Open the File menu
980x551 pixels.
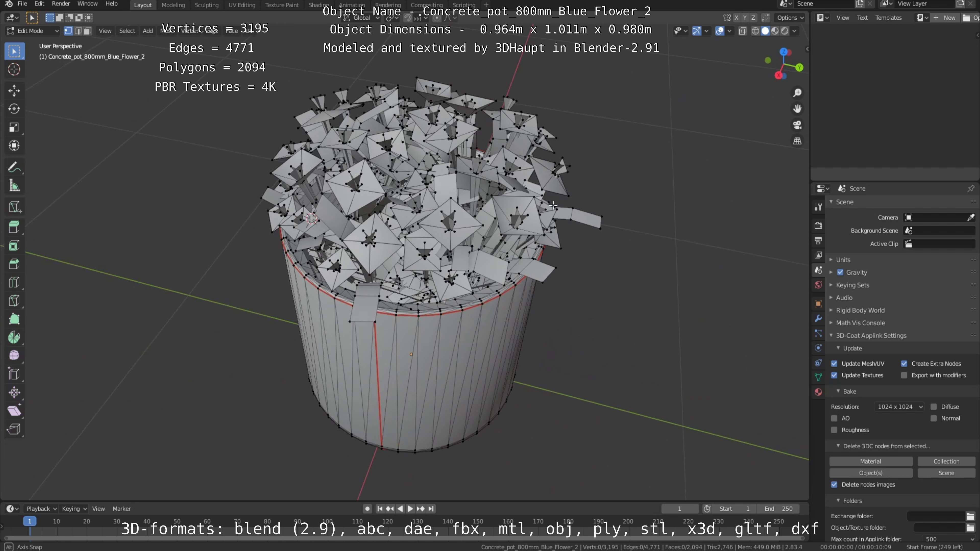[x=22, y=4]
